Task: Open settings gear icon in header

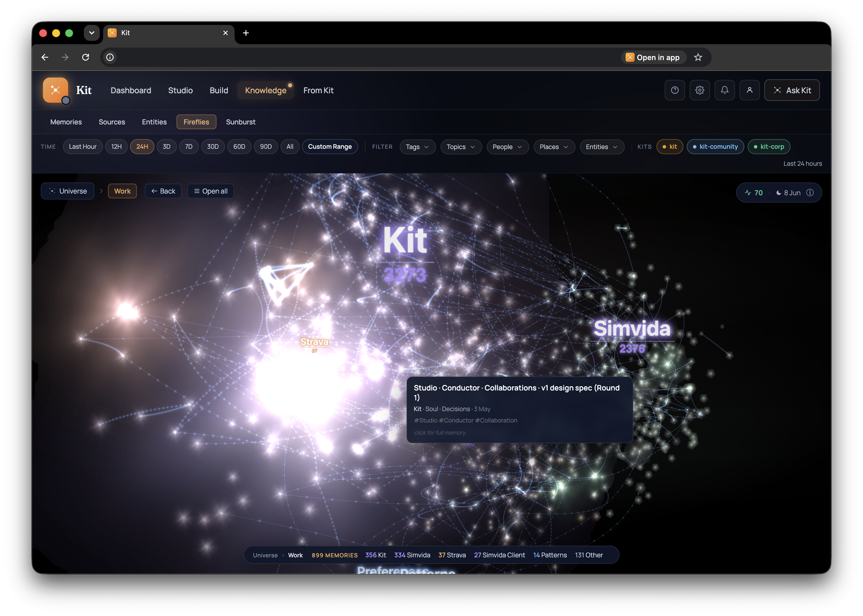Action: tap(700, 90)
